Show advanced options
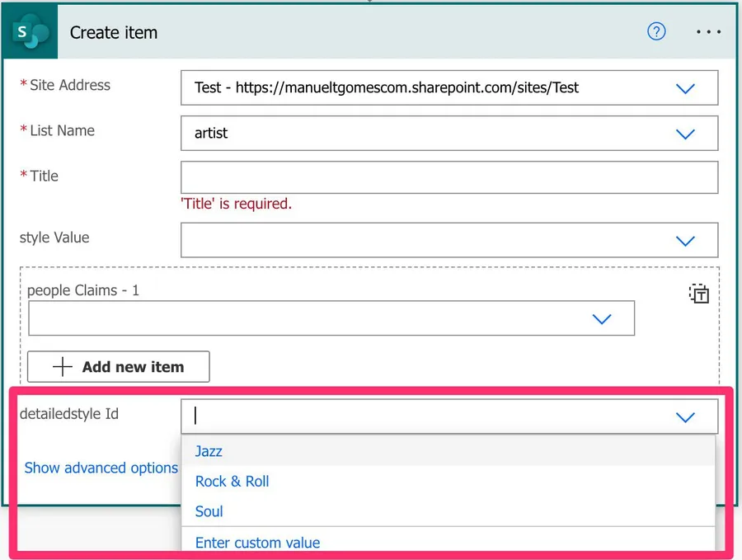 pyautogui.click(x=101, y=468)
